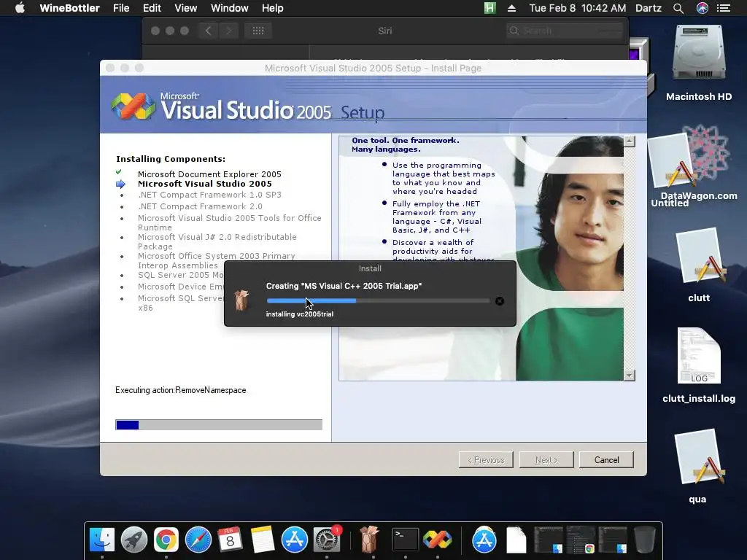Click the Visual Studio setup progress bar
Screen dimensions: 747x560
pos(219,425)
